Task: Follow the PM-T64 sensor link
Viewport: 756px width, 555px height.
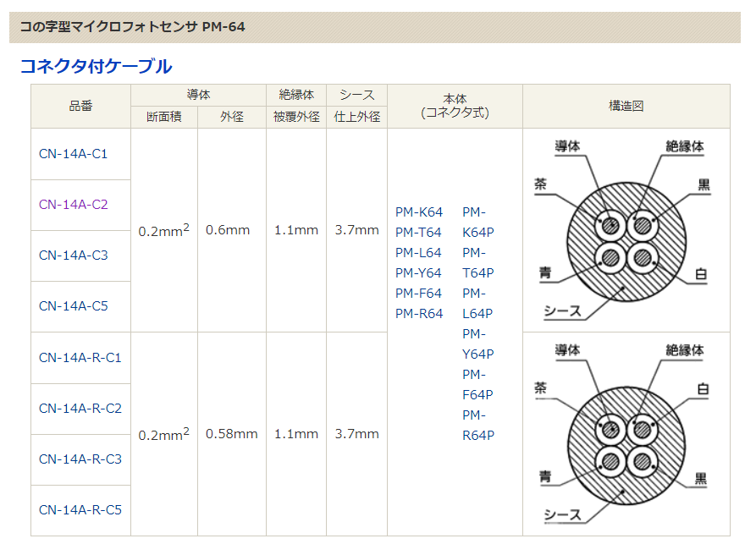Action: coord(418,232)
